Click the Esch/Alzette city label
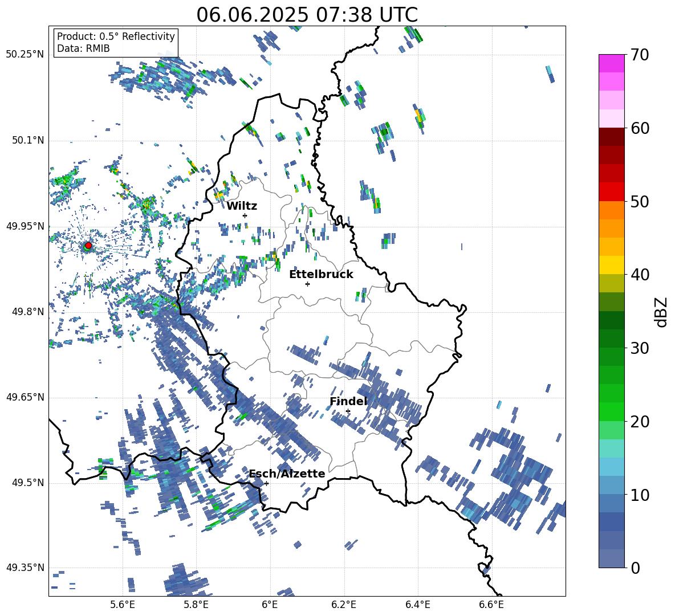675x616 pixels. pos(287,474)
